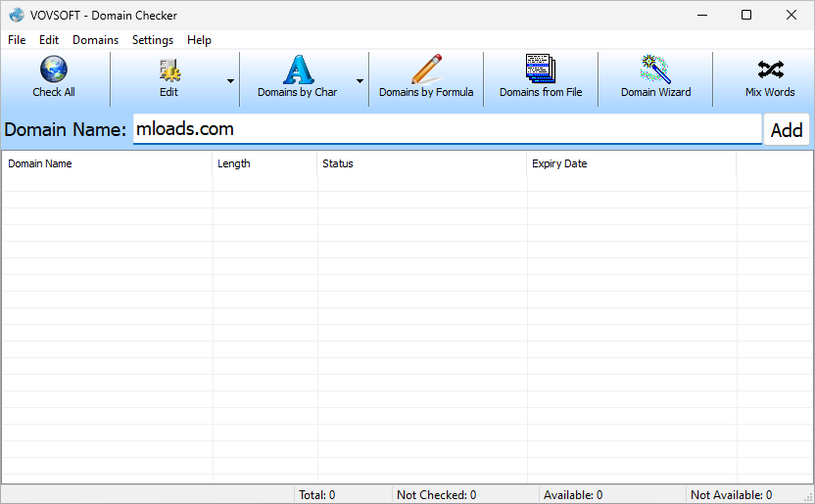Expand the Edit button dropdown arrow

pos(230,81)
